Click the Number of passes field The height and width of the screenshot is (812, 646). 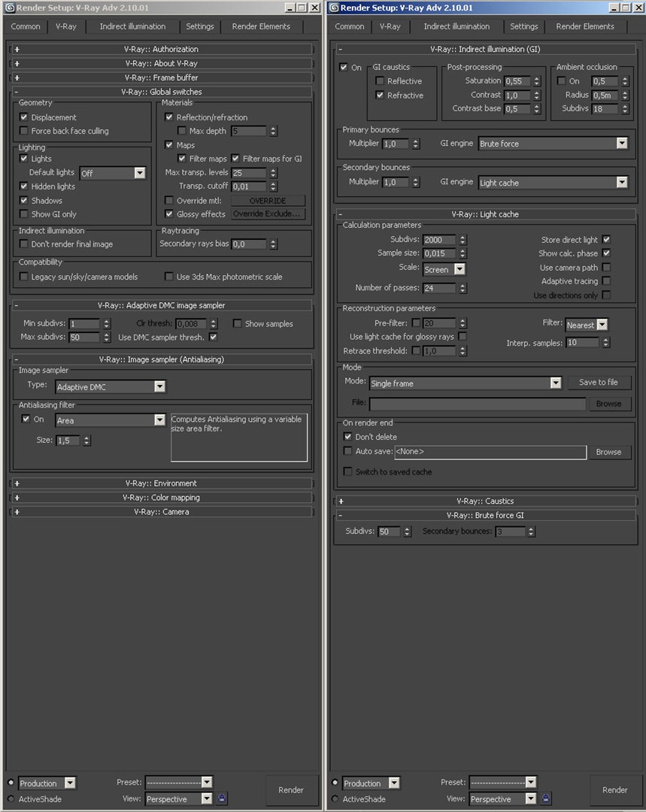[x=439, y=288]
